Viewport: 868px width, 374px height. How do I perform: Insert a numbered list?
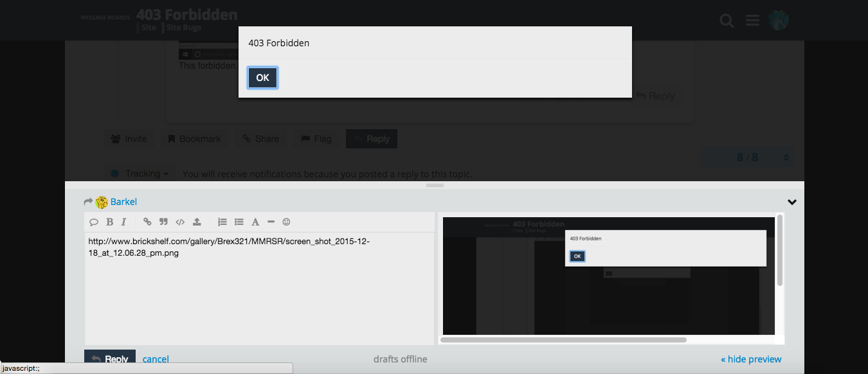point(222,222)
